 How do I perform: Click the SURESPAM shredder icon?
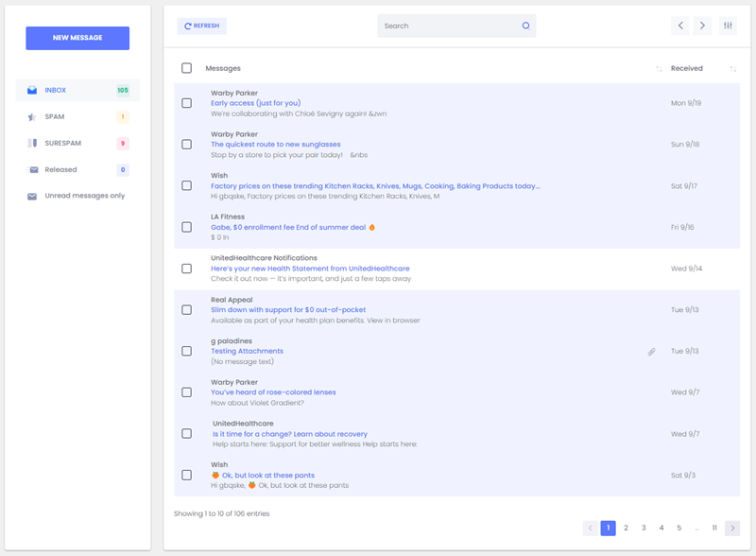tap(33, 143)
